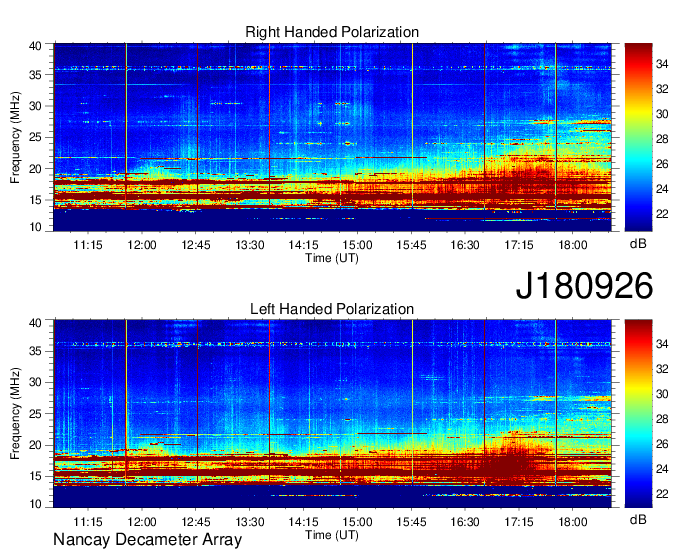Click the 28 value on the bottom color bar
This screenshot has height=552, width=680.
coord(662,419)
